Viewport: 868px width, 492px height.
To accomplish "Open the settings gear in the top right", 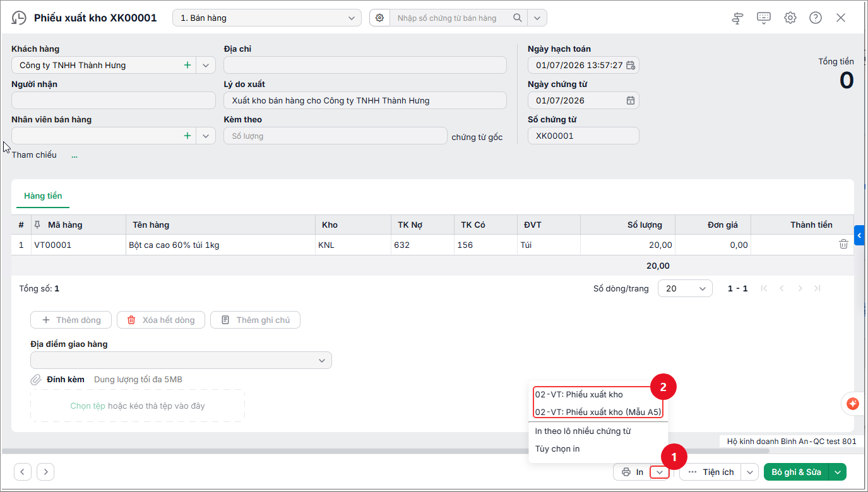I will 790,18.
